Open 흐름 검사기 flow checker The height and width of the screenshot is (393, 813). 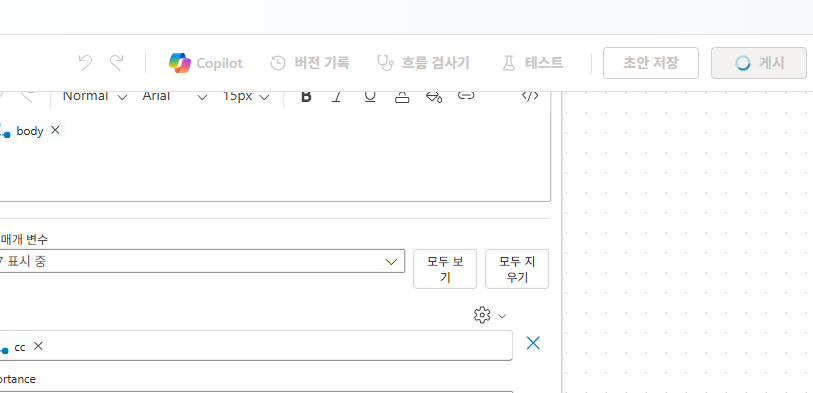(423, 63)
